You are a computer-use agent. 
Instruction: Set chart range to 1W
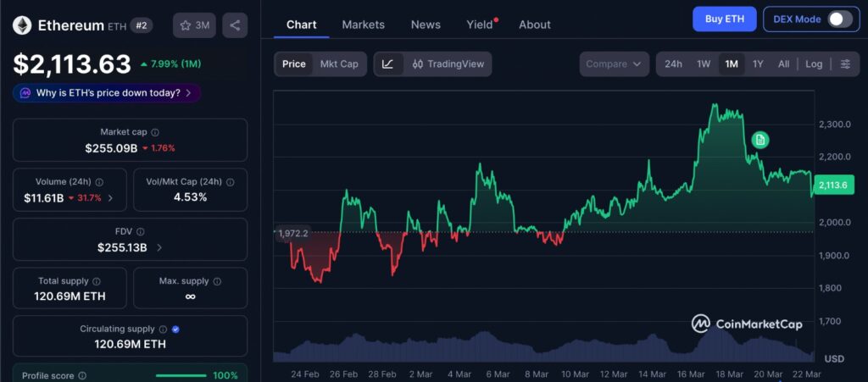704,64
